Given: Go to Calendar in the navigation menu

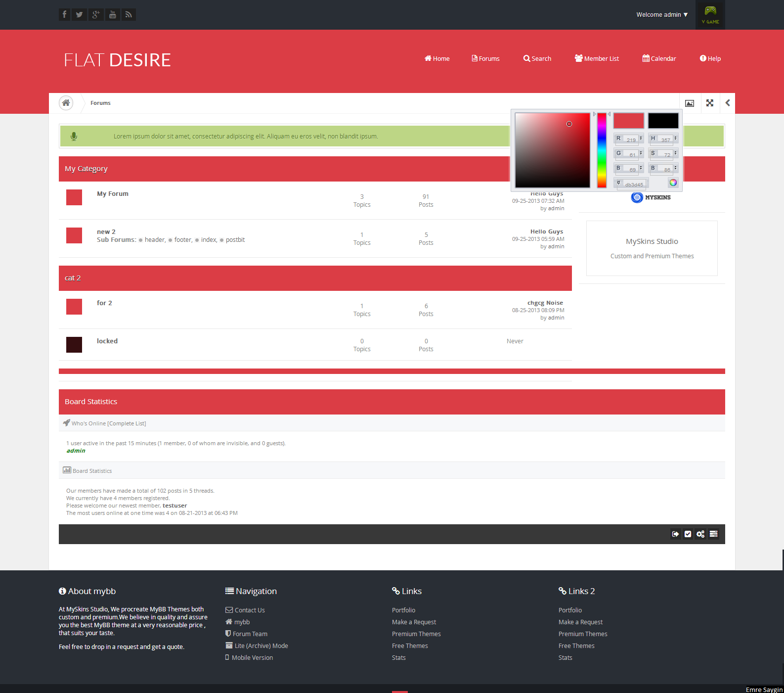Looking at the screenshot, I should [x=659, y=58].
